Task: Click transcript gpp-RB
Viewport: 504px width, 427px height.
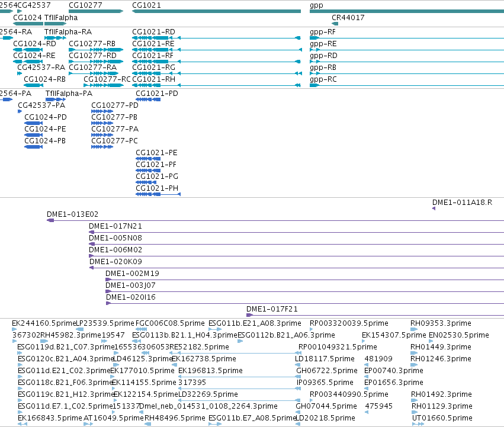Action: click(x=323, y=68)
